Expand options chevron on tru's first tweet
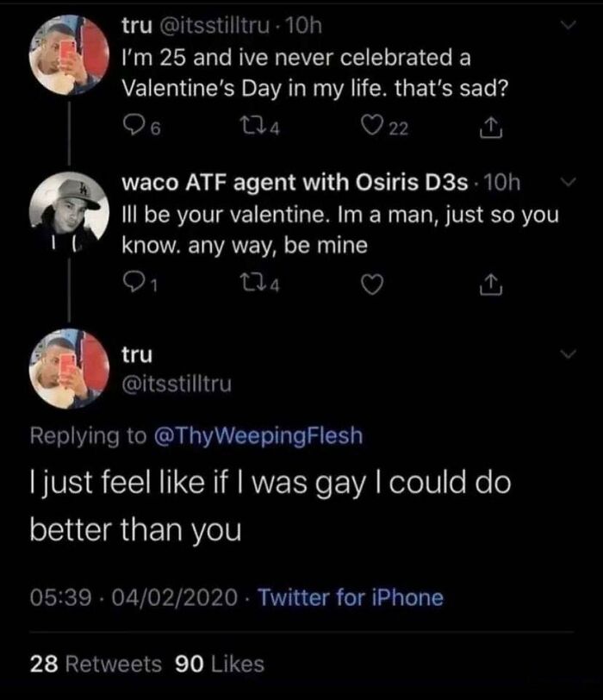This screenshot has width=603, height=700. point(567,28)
